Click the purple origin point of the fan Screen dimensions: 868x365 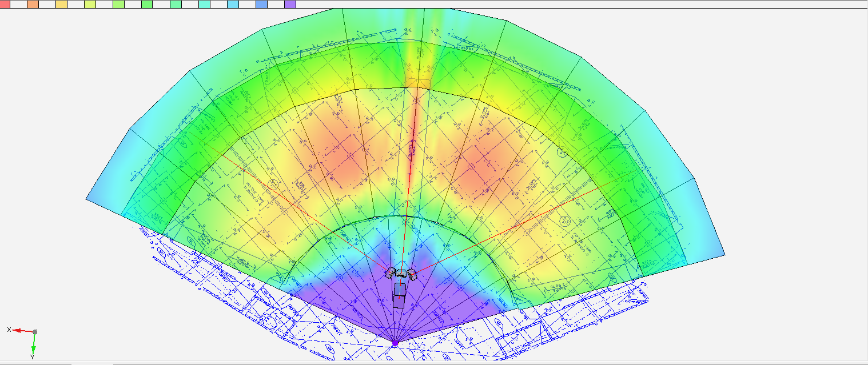(395, 343)
